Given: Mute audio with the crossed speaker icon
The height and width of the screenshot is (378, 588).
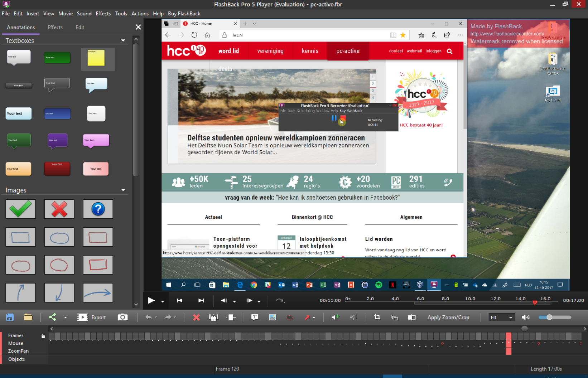Looking at the screenshot, I should tap(353, 317).
